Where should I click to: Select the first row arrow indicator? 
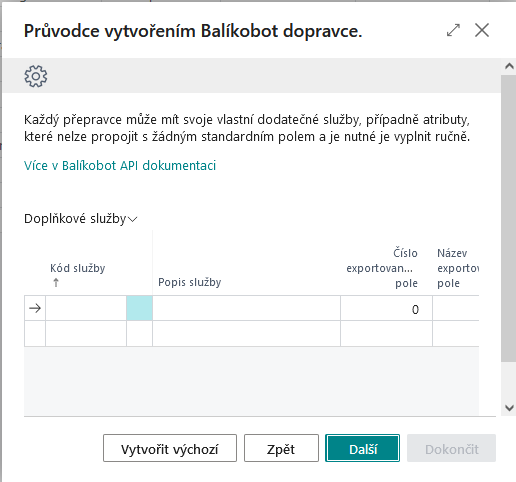tap(35, 308)
